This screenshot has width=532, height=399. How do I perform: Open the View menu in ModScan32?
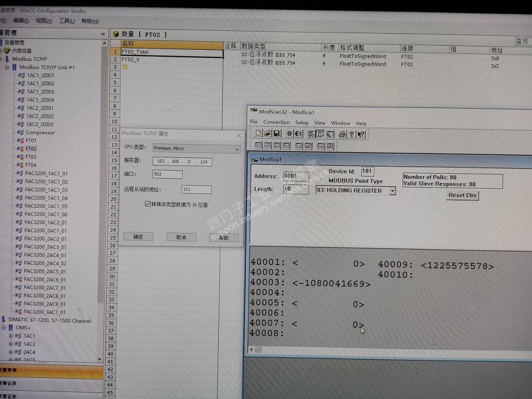pos(320,123)
